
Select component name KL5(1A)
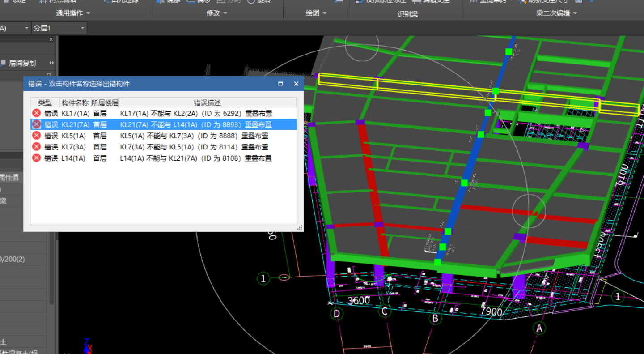pos(73,136)
